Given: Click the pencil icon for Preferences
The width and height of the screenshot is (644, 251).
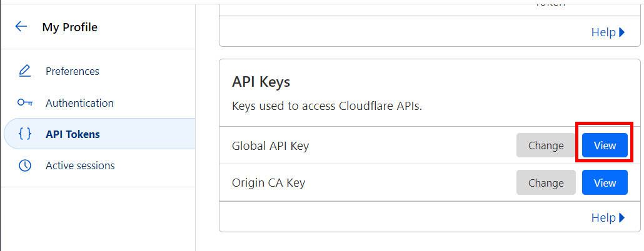Looking at the screenshot, I should click(25, 71).
